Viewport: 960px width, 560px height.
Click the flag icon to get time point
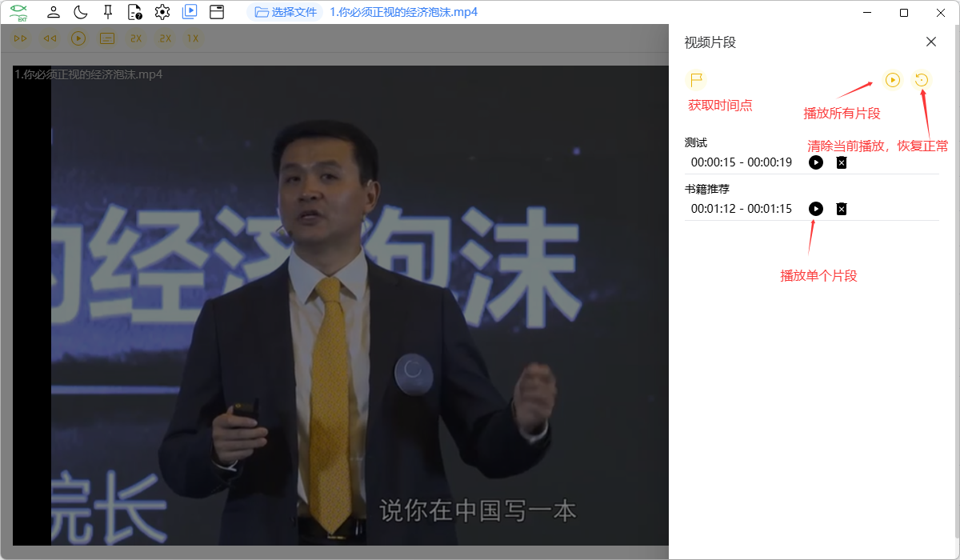(x=696, y=80)
